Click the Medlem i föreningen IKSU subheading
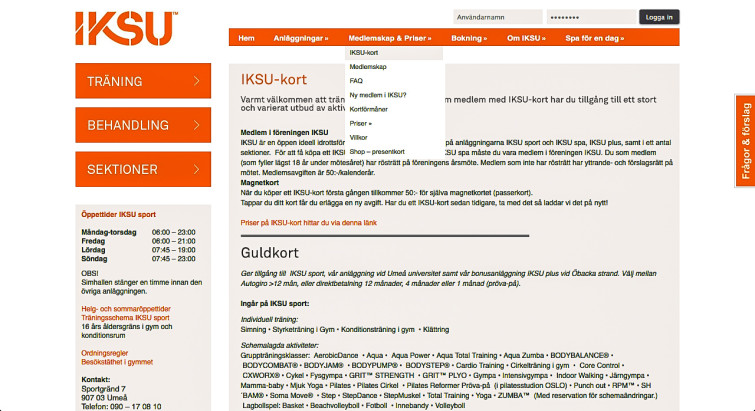This screenshot has width=755, height=411. [285, 133]
